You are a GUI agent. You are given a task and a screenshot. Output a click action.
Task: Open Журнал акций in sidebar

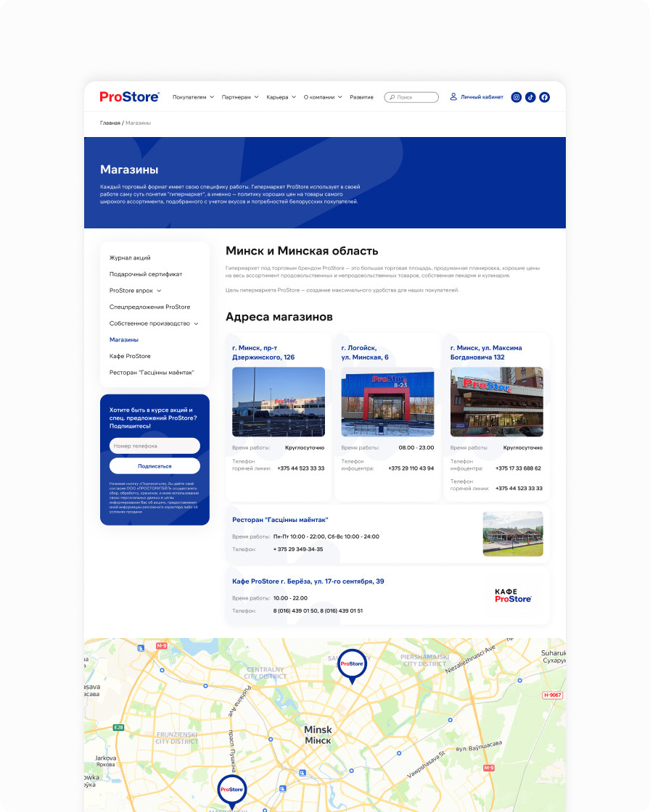[130, 258]
